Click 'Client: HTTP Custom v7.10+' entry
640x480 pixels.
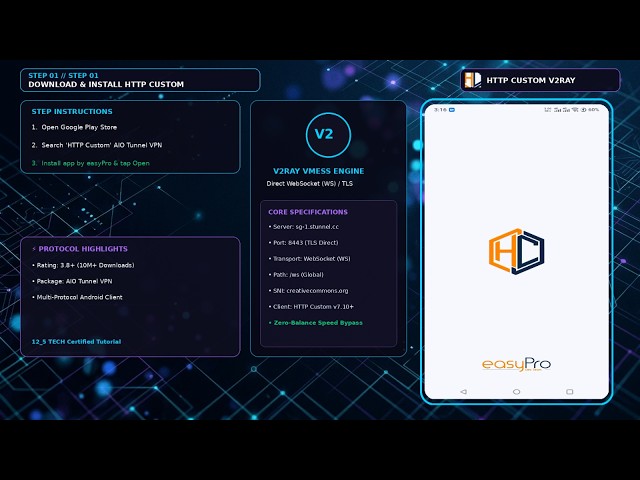311,307
